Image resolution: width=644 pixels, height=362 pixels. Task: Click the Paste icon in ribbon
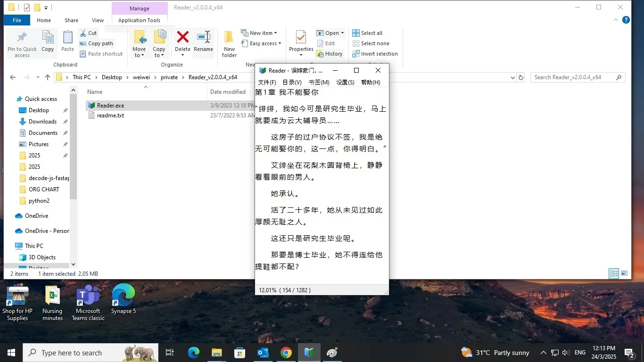coord(68,37)
